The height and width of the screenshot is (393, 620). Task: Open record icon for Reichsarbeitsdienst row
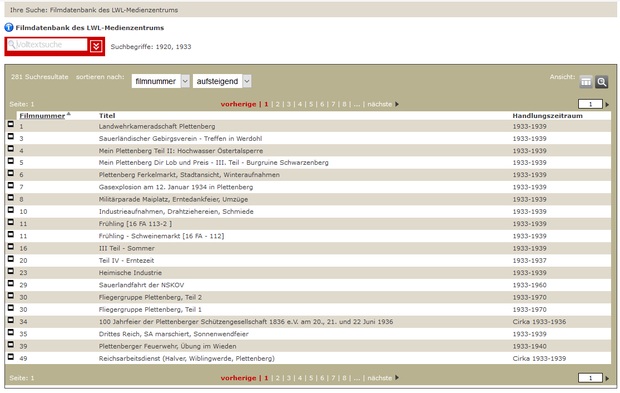pos(11,357)
